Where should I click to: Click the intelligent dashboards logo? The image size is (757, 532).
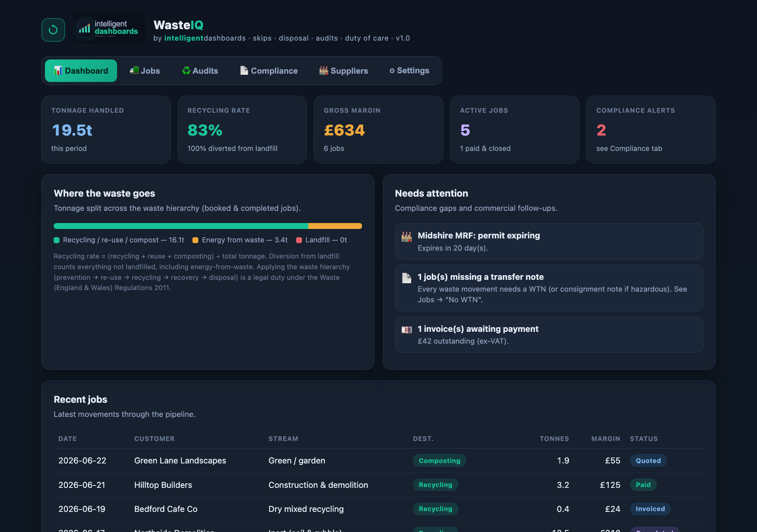click(109, 29)
